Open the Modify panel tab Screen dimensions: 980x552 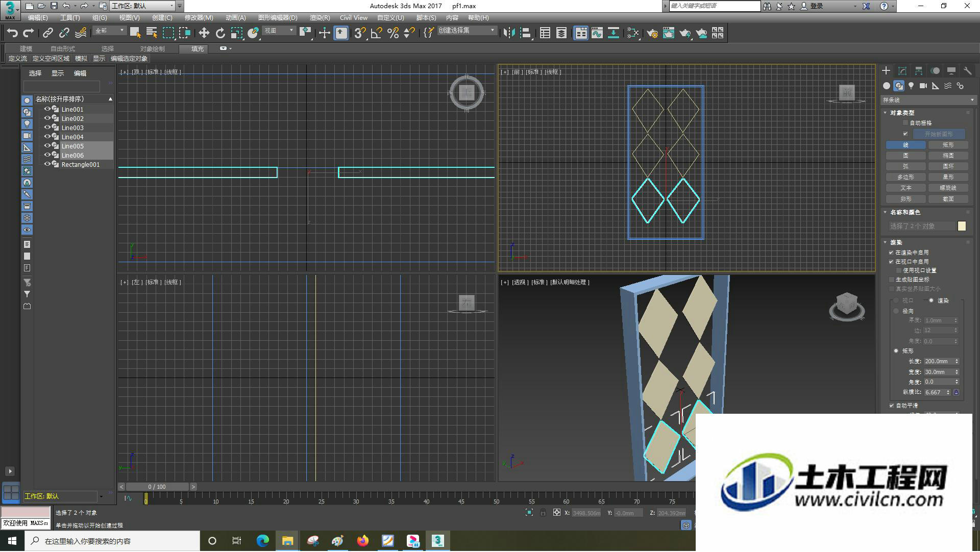pyautogui.click(x=902, y=71)
